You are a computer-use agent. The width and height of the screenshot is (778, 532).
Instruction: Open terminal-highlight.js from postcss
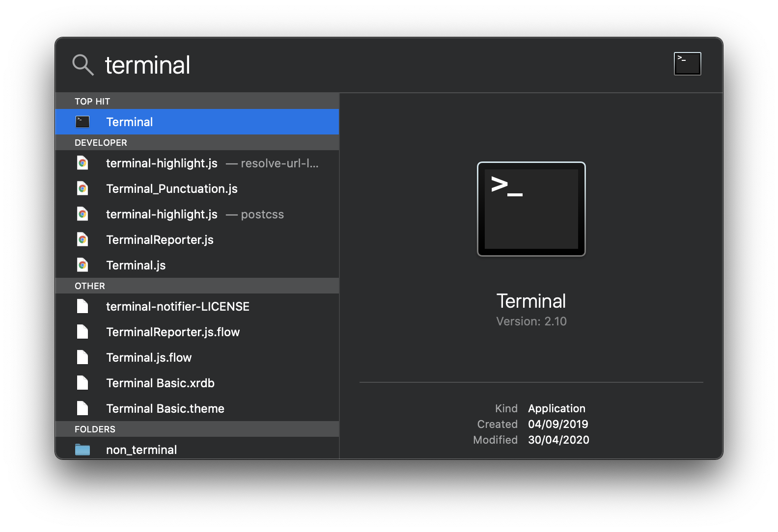pos(197,214)
